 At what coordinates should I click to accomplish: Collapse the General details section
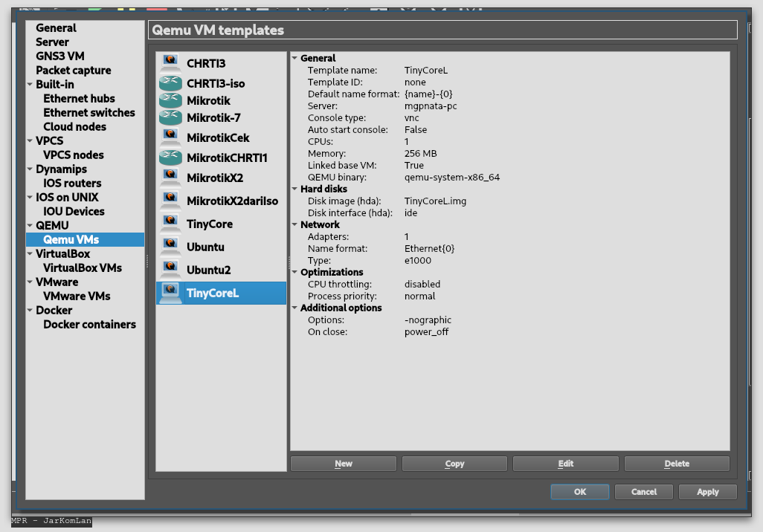[x=294, y=58]
